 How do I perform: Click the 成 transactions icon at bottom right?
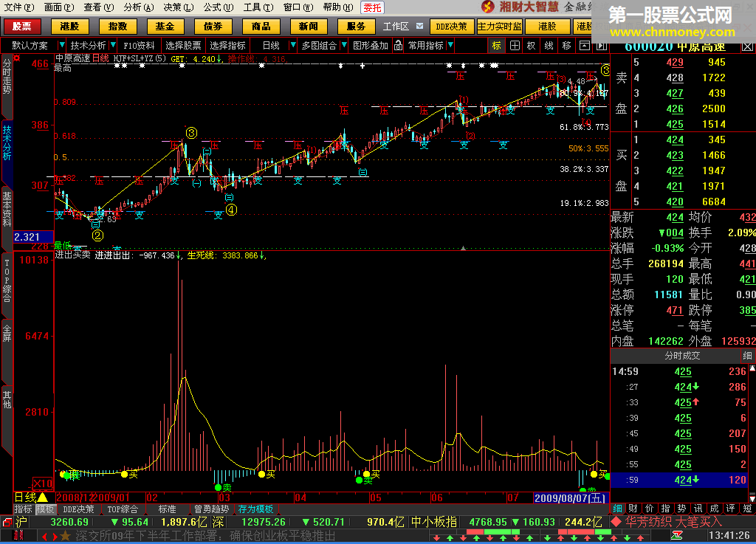(x=715, y=509)
